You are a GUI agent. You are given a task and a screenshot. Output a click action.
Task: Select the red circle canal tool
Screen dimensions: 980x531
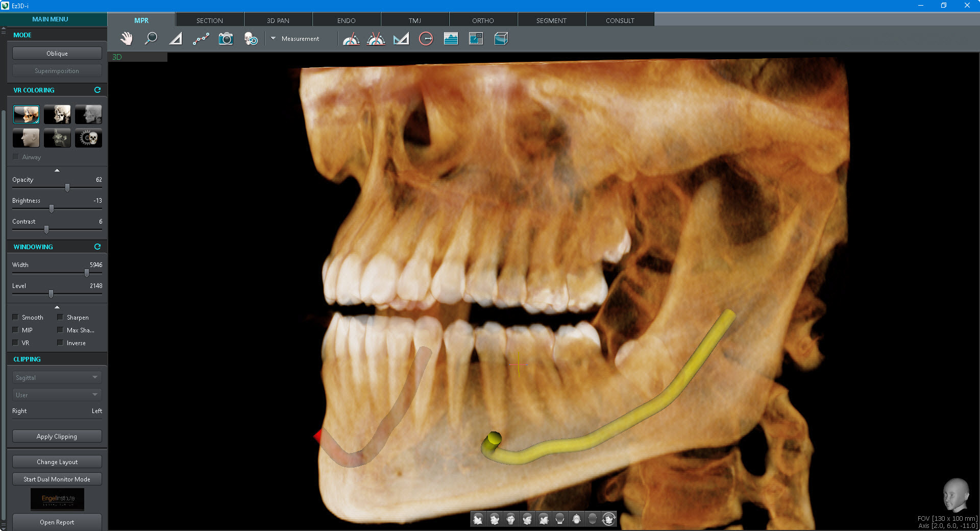click(426, 39)
